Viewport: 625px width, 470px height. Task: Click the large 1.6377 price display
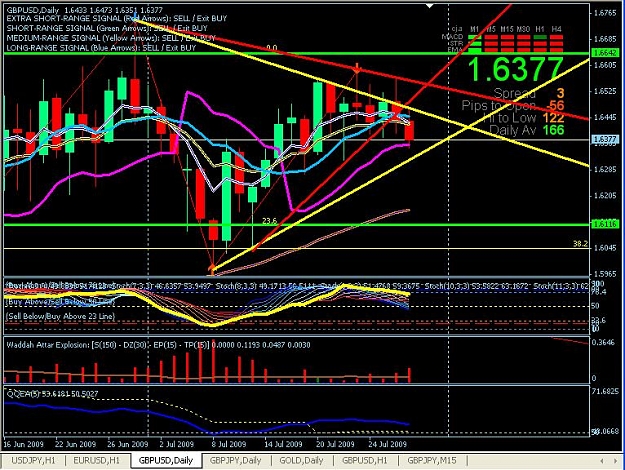point(515,69)
